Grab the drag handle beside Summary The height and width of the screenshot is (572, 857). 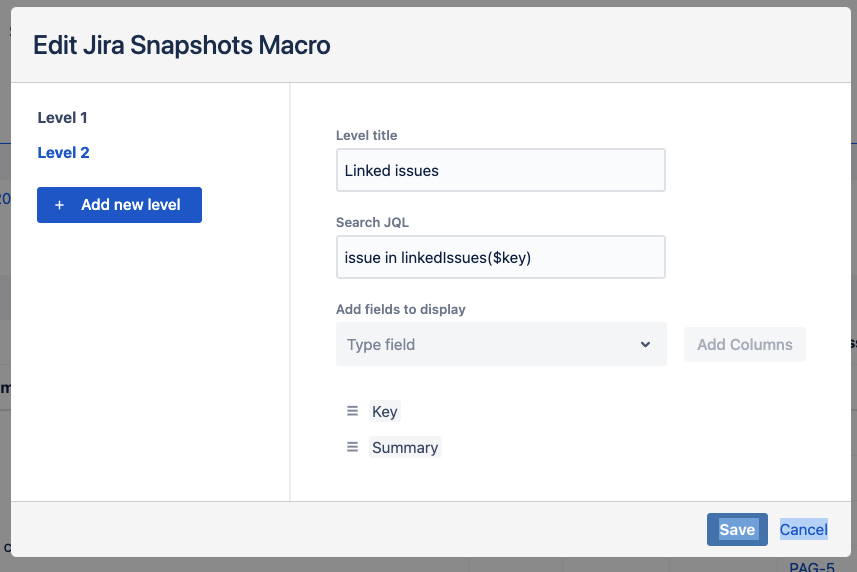353,447
